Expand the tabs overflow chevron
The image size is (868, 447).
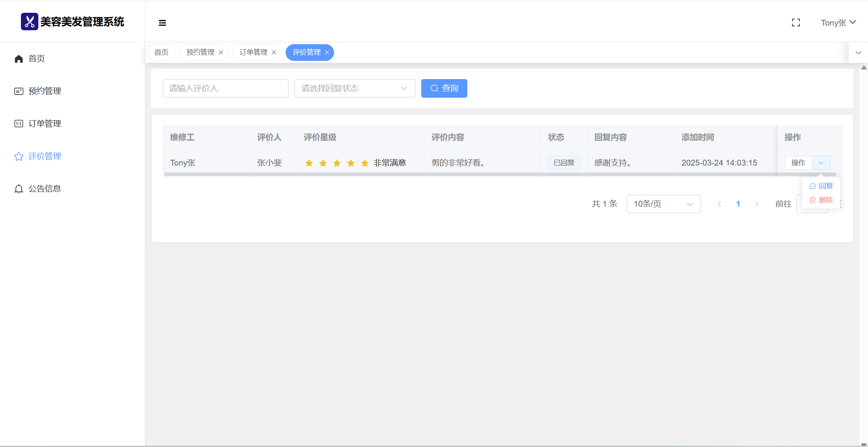coord(858,53)
